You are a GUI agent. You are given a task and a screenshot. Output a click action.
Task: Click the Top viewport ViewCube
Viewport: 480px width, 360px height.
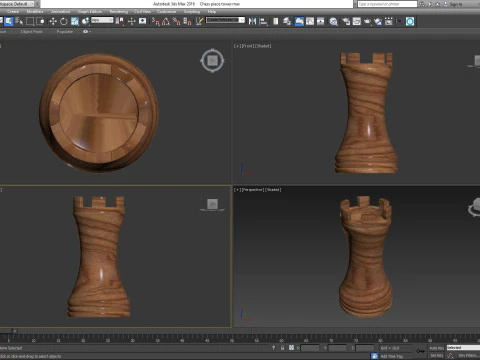coord(212,61)
